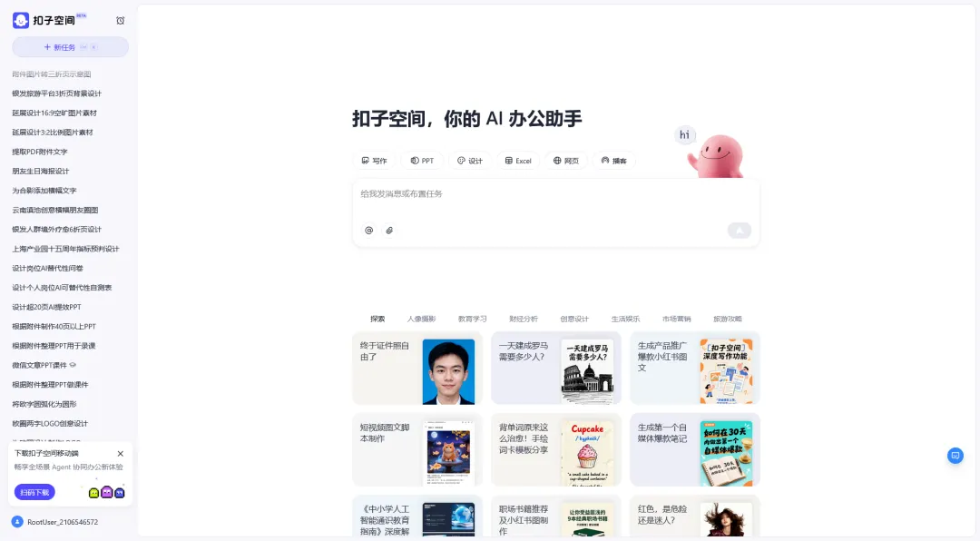Screen dimensions: 980x541
Task: Open task 提取PDF附件文字
Action: (x=40, y=152)
